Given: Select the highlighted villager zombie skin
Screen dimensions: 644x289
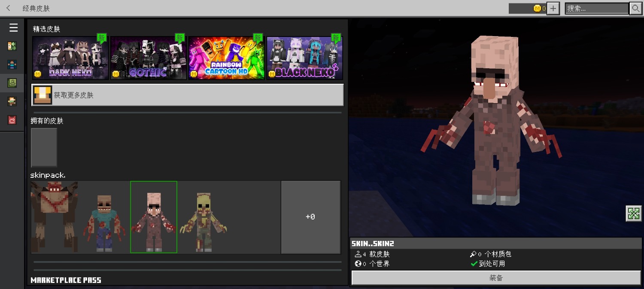Looking at the screenshot, I should 154,217.
